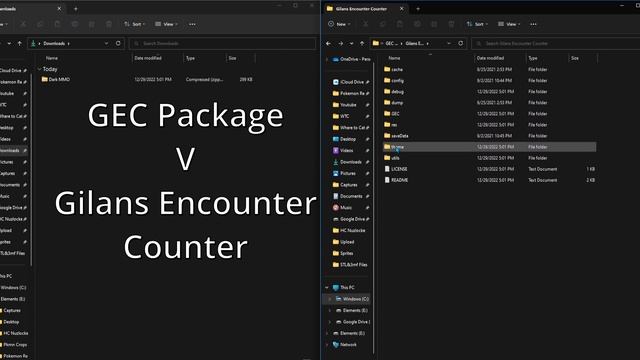Add new tab in Gilans Encounter Counter window

coord(418,9)
